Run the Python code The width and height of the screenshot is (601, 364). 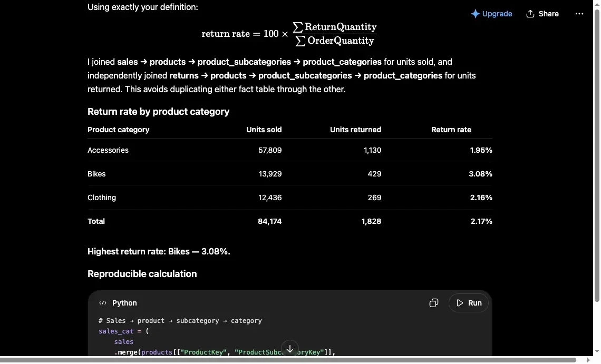(x=468, y=303)
